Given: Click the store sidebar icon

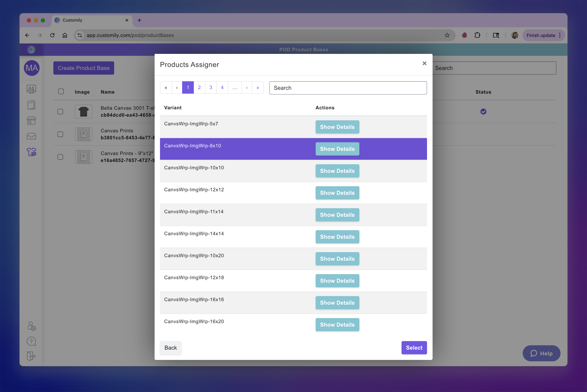Looking at the screenshot, I should pos(32,120).
